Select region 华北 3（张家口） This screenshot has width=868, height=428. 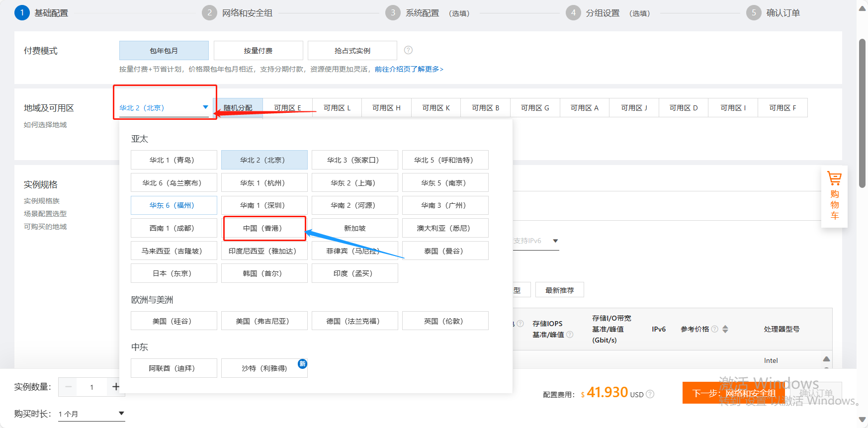[x=355, y=160]
